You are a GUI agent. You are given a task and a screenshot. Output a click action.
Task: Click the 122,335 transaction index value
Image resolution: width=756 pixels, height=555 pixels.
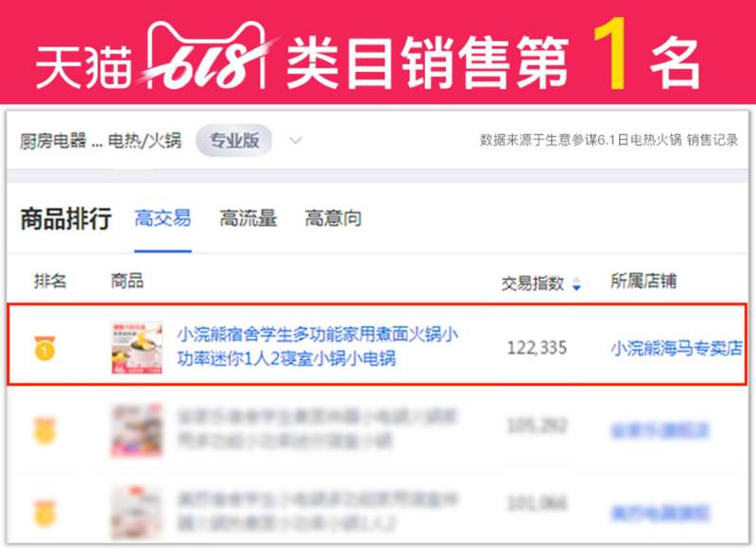(x=537, y=348)
